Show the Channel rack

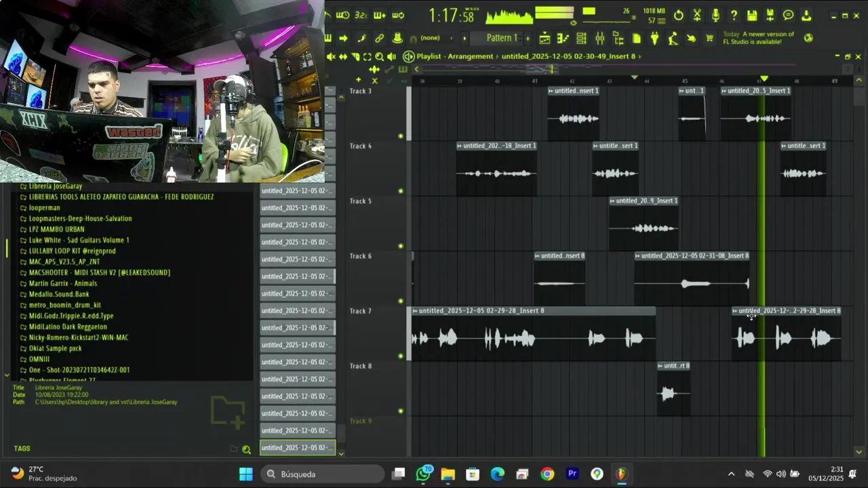581,39
